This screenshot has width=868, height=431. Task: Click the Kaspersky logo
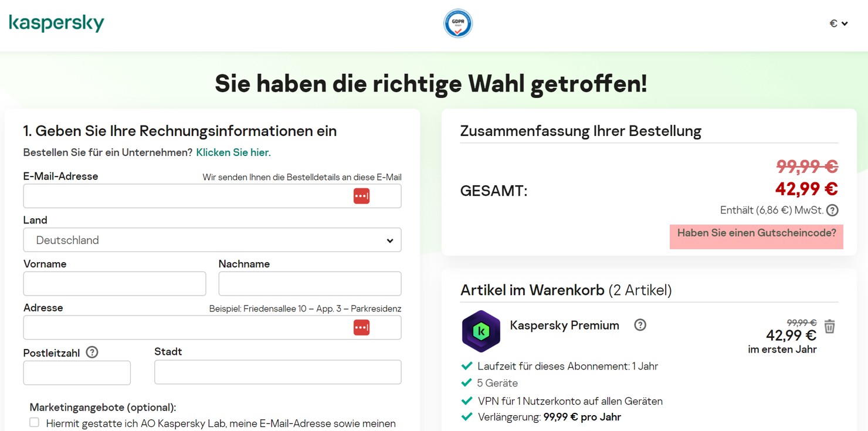pyautogui.click(x=56, y=23)
